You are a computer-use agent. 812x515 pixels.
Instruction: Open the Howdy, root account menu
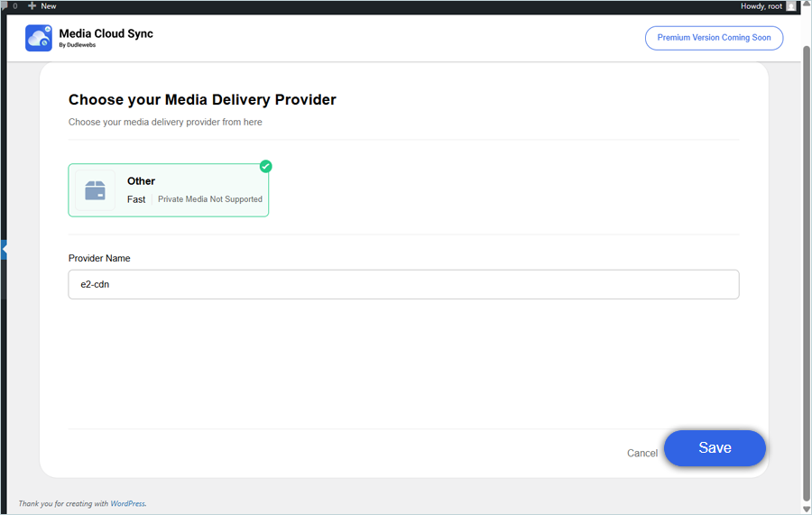(x=761, y=6)
